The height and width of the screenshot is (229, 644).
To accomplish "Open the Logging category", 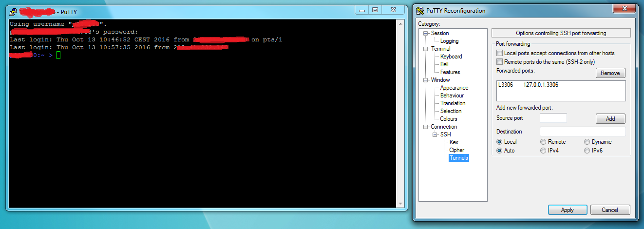I will pyautogui.click(x=449, y=41).
